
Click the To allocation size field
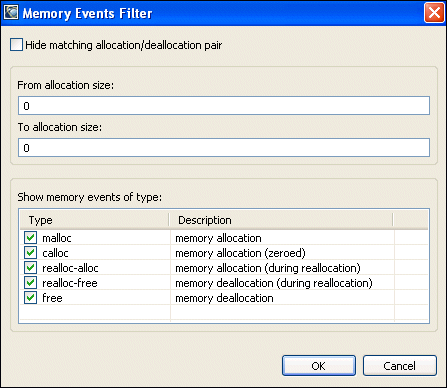(x=224, y=148)
